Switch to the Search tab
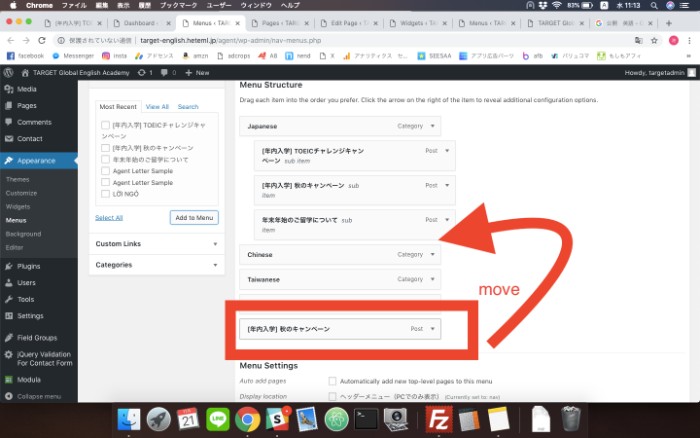The height and width of the screenshot is (438, 700). (x=188, y=106)
